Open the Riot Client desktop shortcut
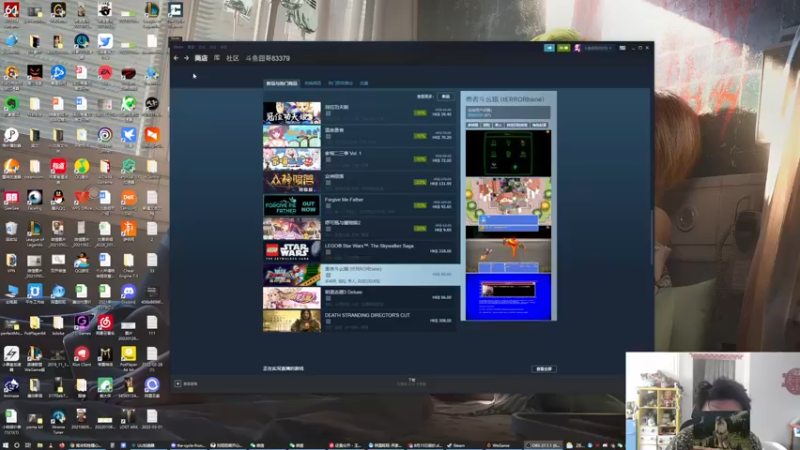The image size is (800, 450). pyautogui.click(x=82, y=356)
